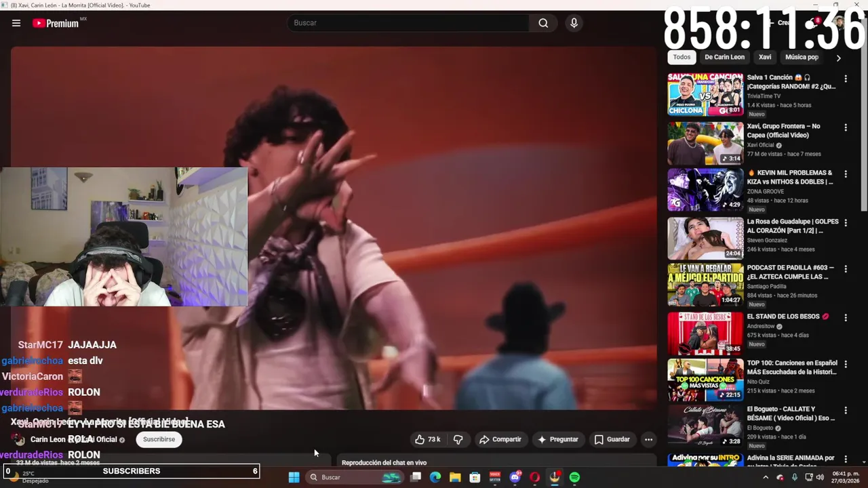Viewport: 868px width, 488px height.
Task: Focus the Buscar search field on YouTube
Action: click(x=408, y=23)
